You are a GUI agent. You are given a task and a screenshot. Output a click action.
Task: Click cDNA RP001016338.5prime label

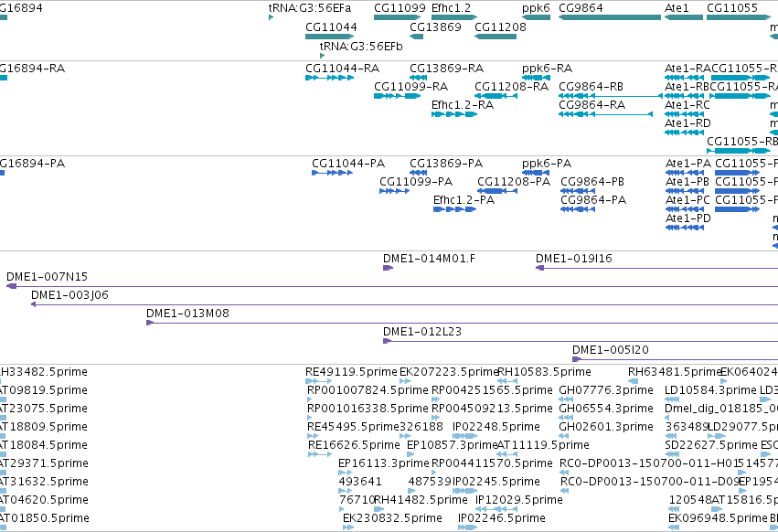coord(368,409)
